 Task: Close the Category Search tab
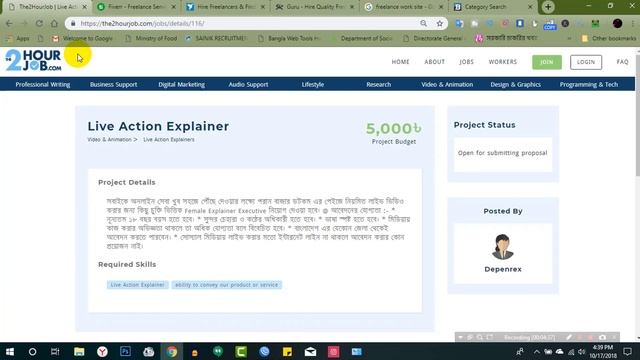click(530, 7)
